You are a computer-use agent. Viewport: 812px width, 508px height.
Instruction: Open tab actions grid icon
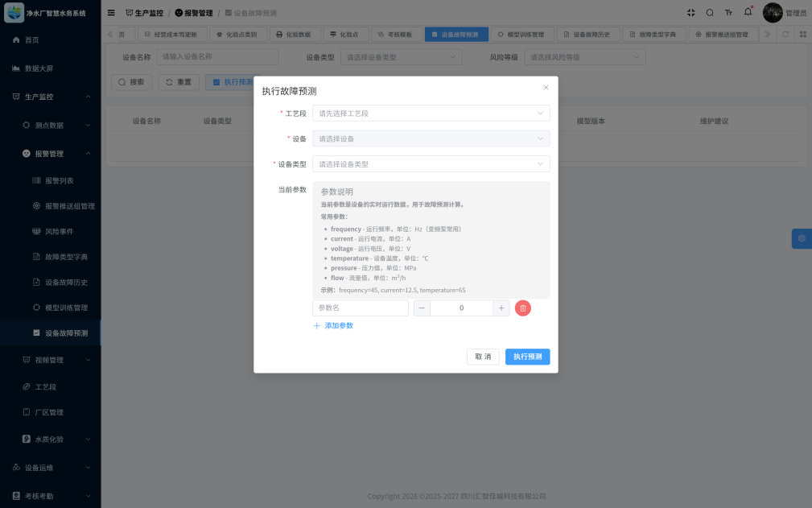point(803,34)
